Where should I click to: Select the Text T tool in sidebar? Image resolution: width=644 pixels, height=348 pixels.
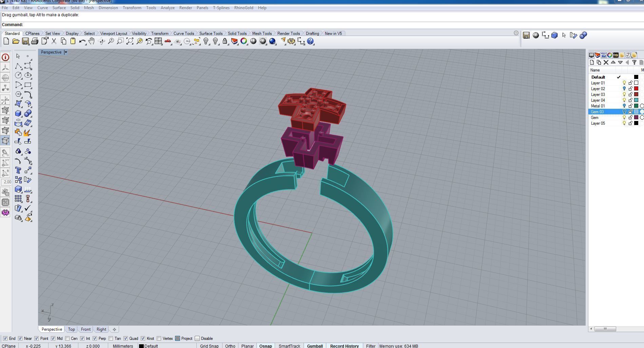pos(18,170)
